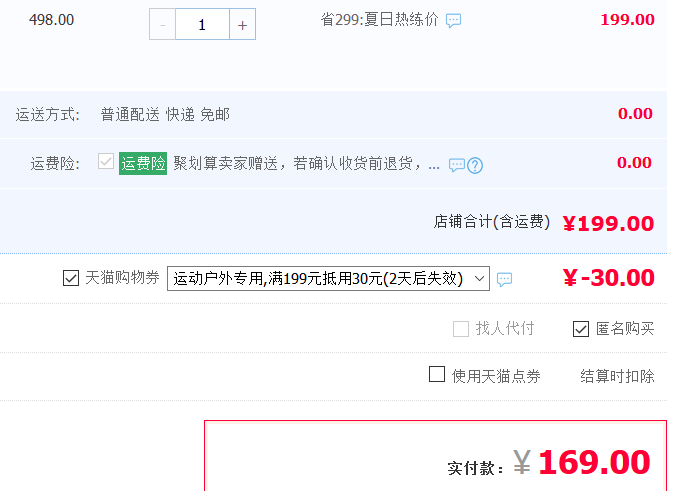
Task: Click the 省299:夏日热练价 promotion text
Action: click(x=379, y=20)
